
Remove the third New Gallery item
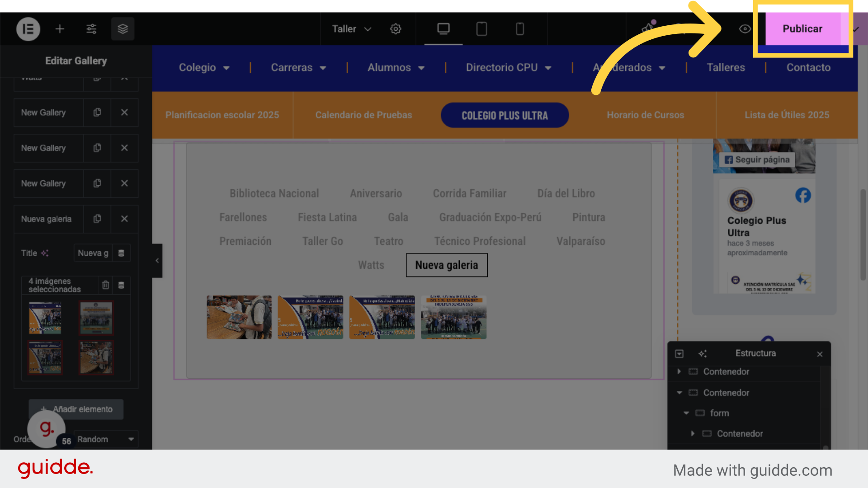(x=124, y=183)
